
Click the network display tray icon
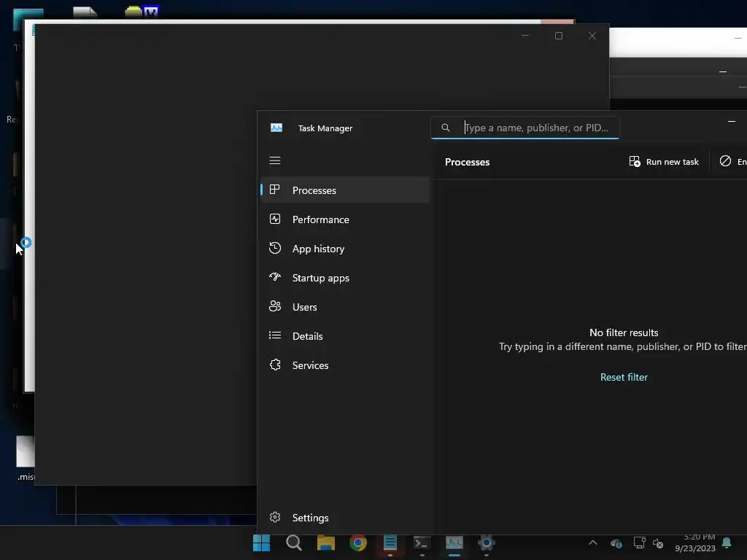pyautogui.click(x=639, y=542)
